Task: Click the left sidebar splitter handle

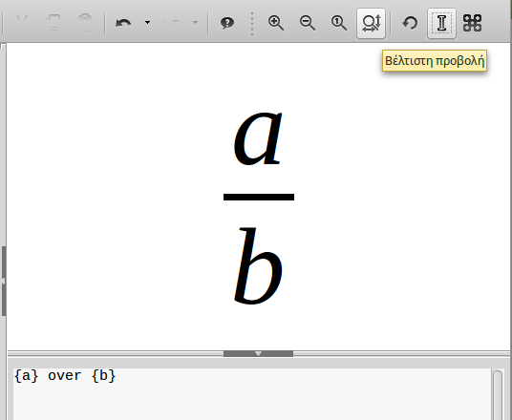Action: coord(3,281)
